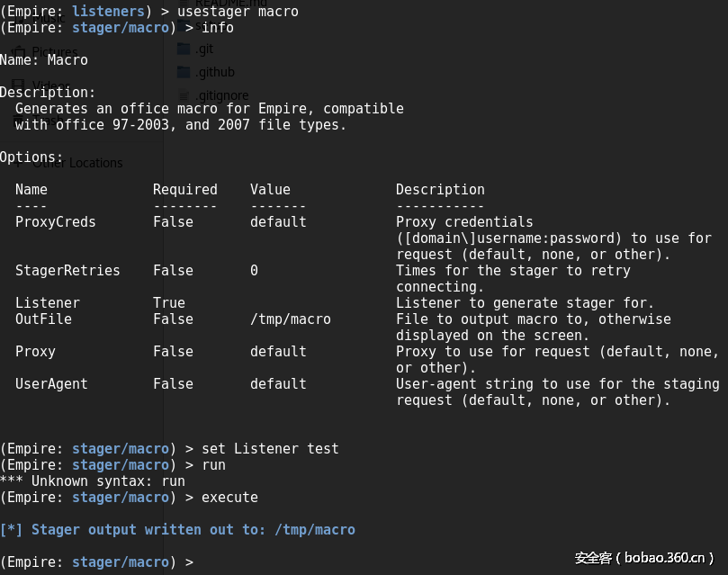Viewport: 728px width, 575px height.
Task: Click the ProxyCreds option name
Action: pyautogui.click(x=56, y=222)
